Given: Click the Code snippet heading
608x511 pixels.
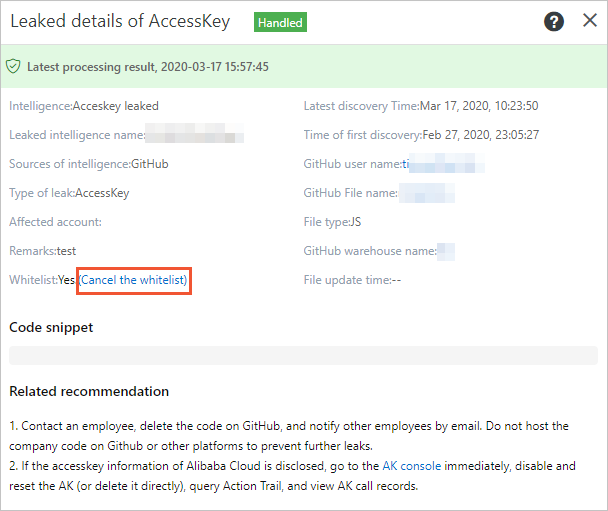Looking at the screenshot, I should 51,328.
